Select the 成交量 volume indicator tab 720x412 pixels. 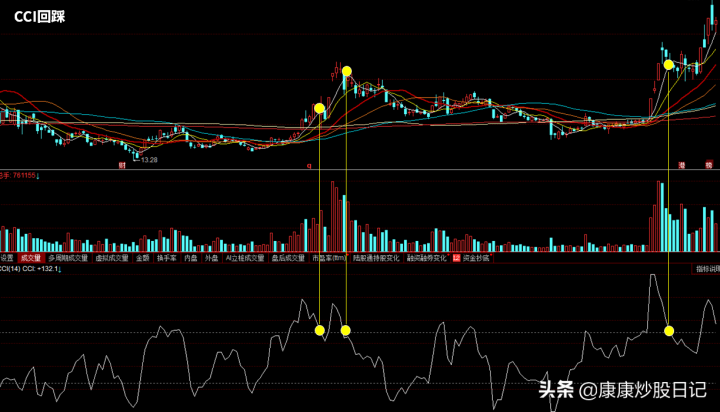[x=30, y=257]
